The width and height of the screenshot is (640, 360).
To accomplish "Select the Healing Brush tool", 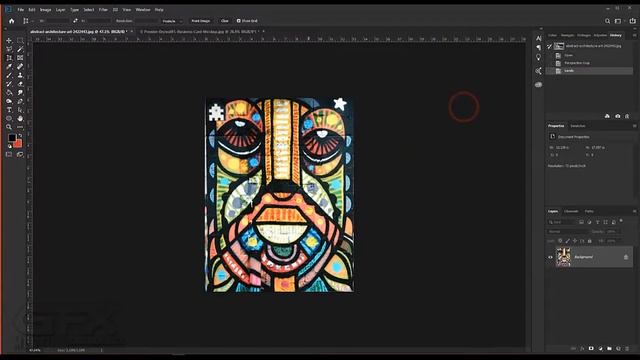I will coord(20,67).
